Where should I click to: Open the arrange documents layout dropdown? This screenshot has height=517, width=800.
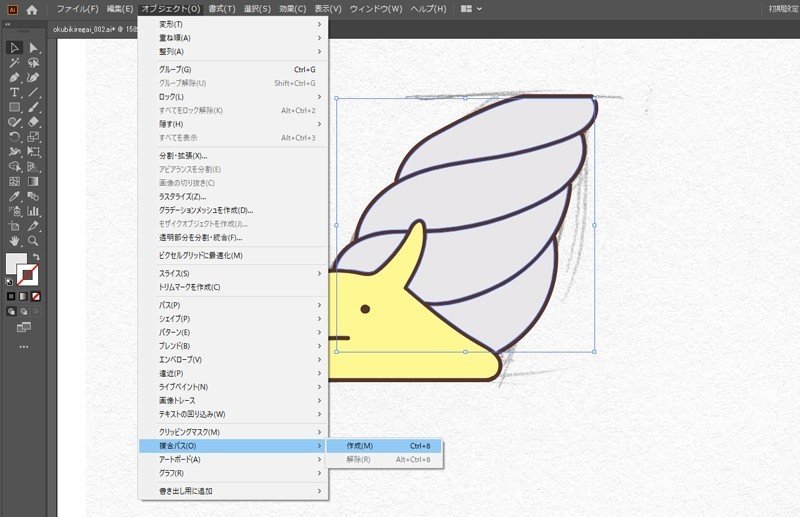471,9
